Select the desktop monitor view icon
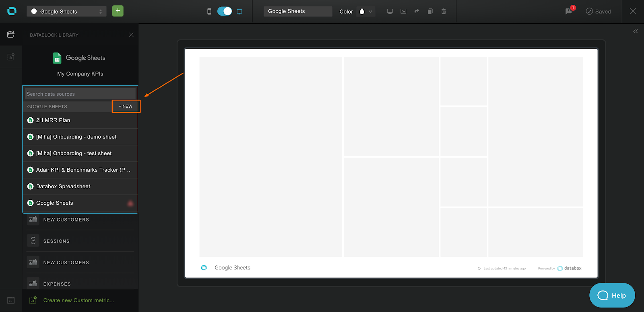 (x=239, y=12)
